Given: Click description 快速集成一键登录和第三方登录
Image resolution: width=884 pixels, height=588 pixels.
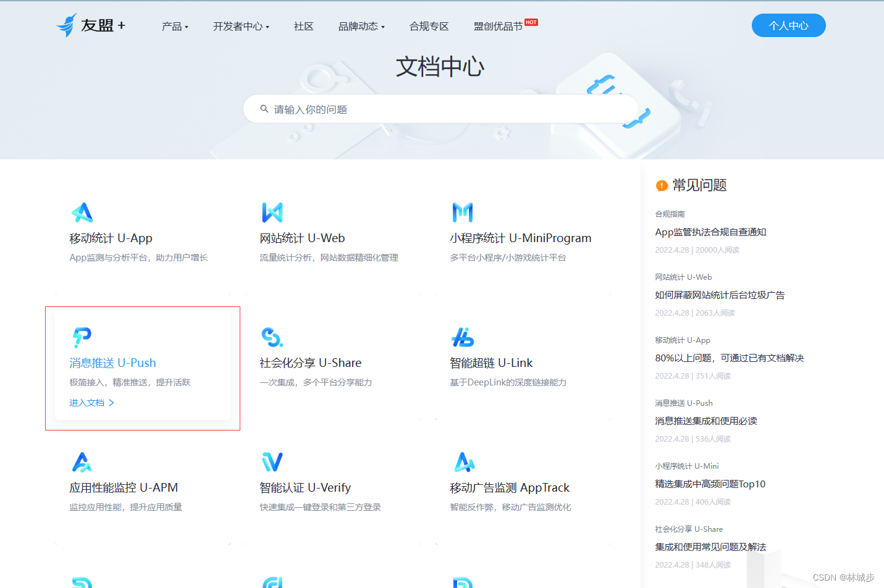Looking at the screenshot, I should (x=320, y=507).
